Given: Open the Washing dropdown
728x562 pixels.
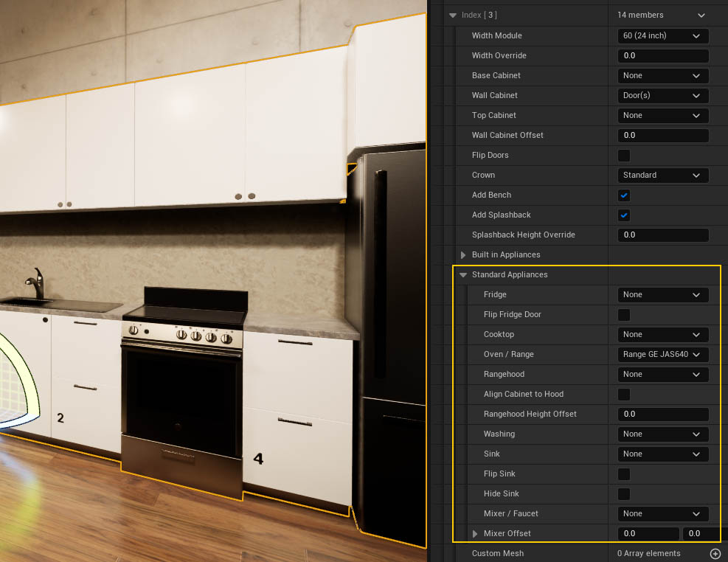Looking at the screenshot, I should coord(662,434).
